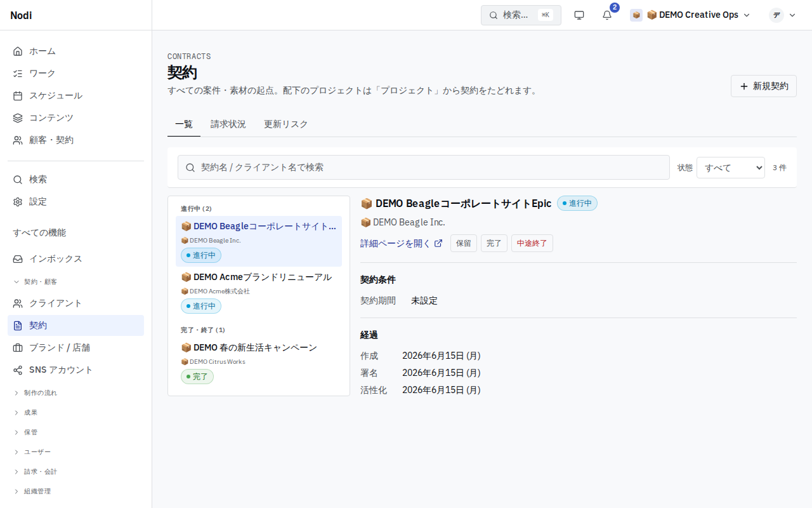Open the user avatar menu
This screenshot has height=508, width=812.
click(x=782, y=15)
